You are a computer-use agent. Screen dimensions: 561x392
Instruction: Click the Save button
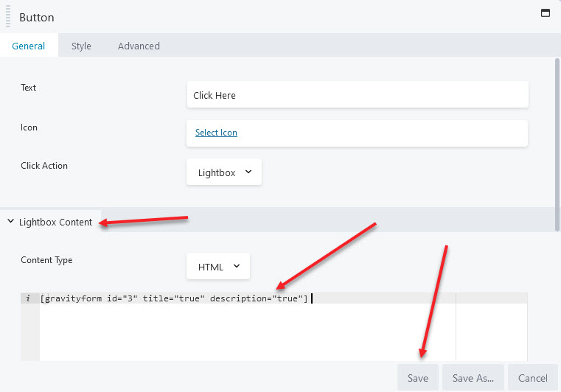(x=418, y=378)
